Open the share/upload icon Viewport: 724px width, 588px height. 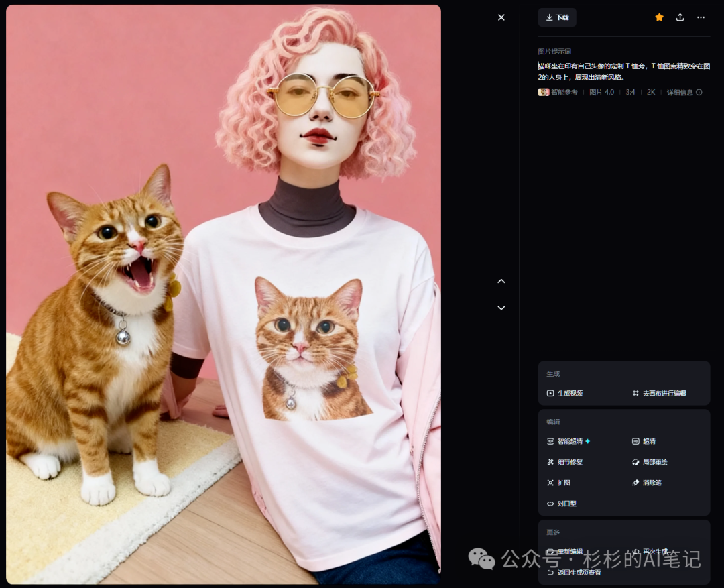pos(680,17)
